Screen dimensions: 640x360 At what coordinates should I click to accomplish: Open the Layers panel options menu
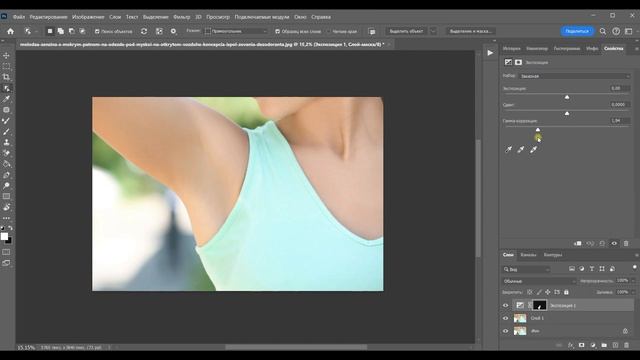[636, 255]
